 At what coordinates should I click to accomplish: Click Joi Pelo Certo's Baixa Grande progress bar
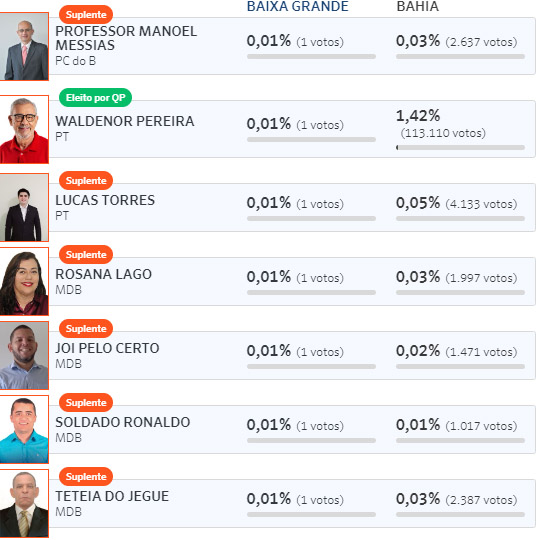(x=311, y=367)
